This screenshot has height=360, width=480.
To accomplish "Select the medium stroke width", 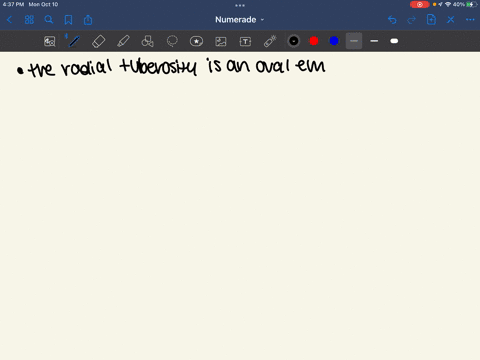I will click(374, 41).
